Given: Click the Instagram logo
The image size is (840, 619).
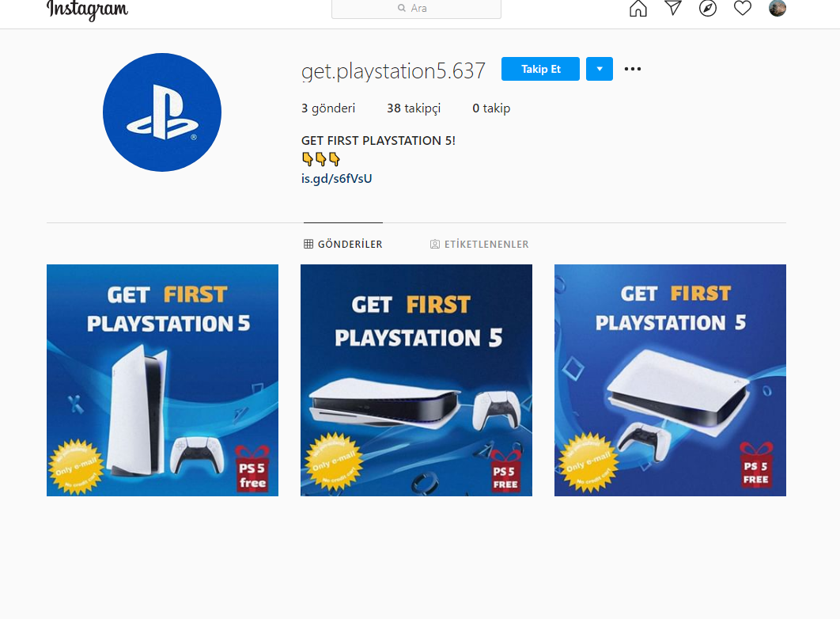Looking at the screenshot, I should [87, 9].
